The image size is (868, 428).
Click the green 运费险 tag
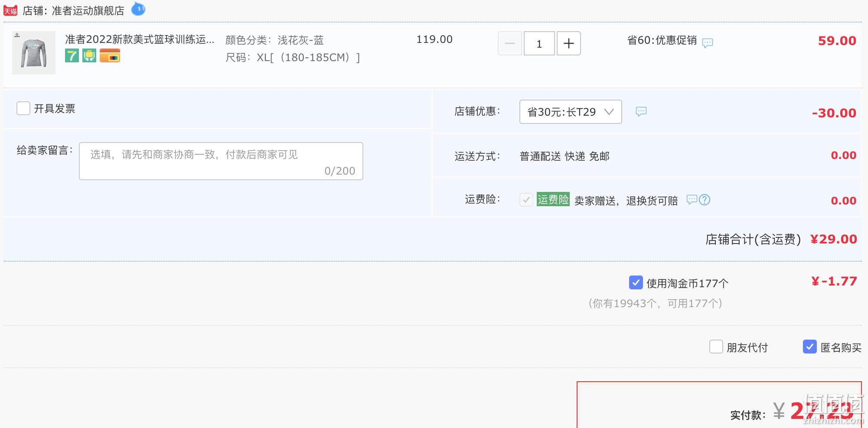pos(553,199)
